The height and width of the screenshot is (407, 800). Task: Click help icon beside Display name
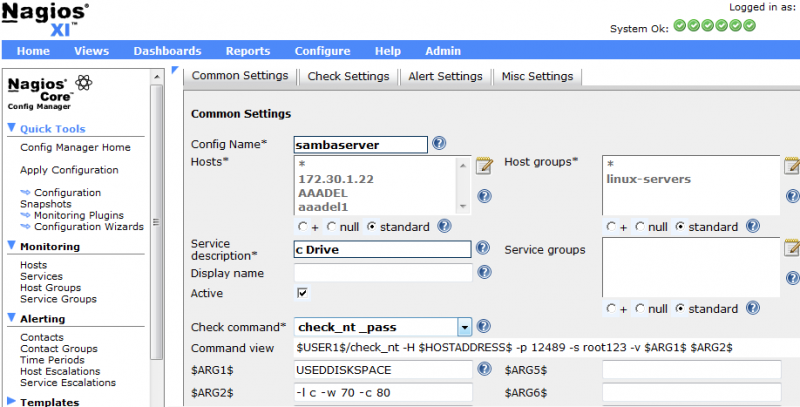[484, 272]
